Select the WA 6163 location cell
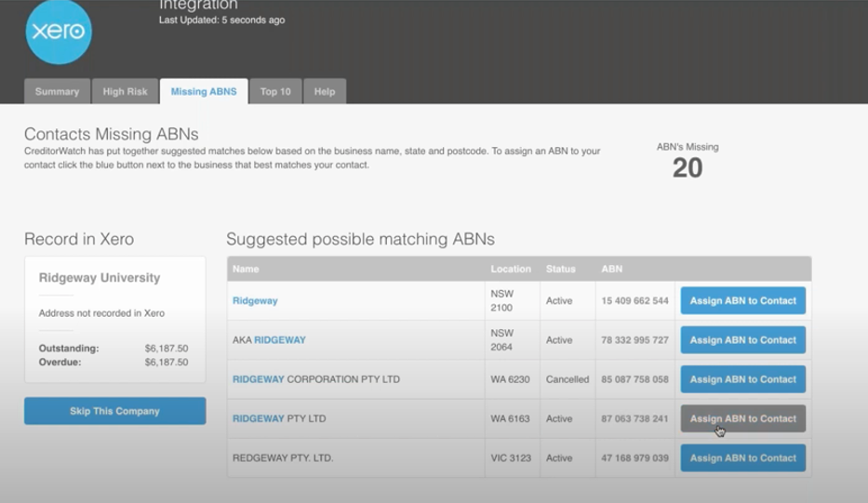The height and width of the screenshot is (503, 868). (510, 418)
